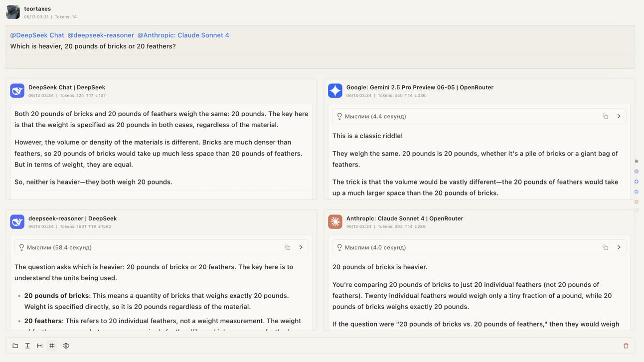Viewport: 644px width, 362px height.
Task: Jump to the gray user message anchor dot
Action: tap(637, 161)
